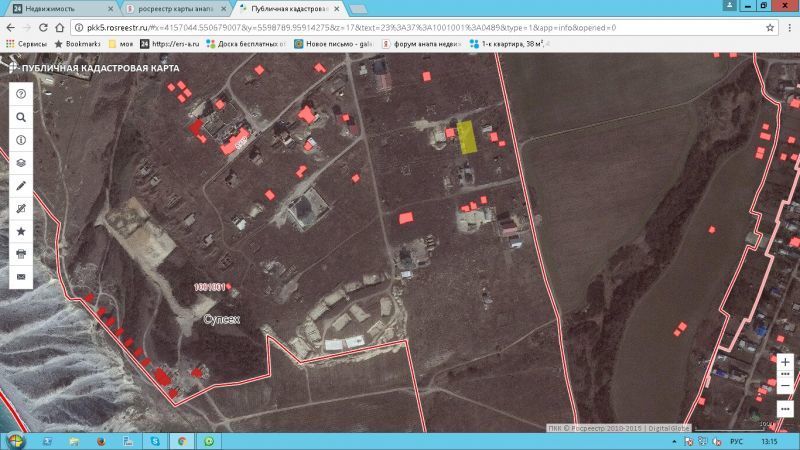Open the info tool in map sidebar

coord(20,140)
